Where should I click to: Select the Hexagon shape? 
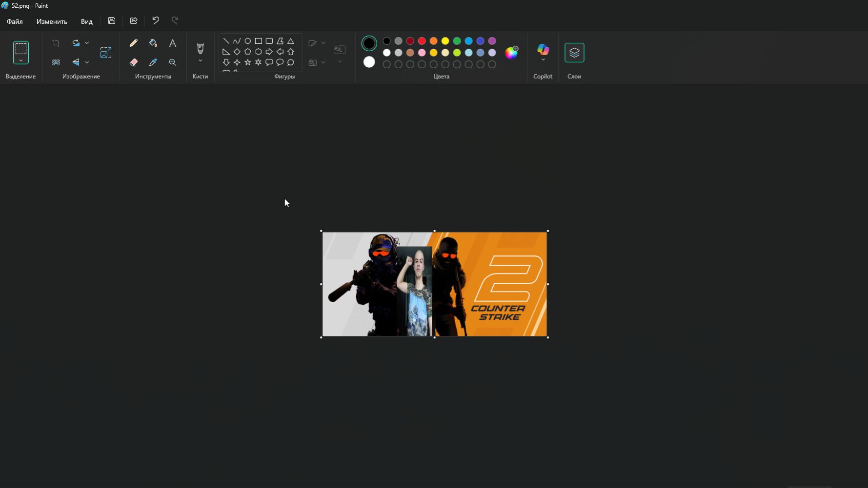pos(258,52)
